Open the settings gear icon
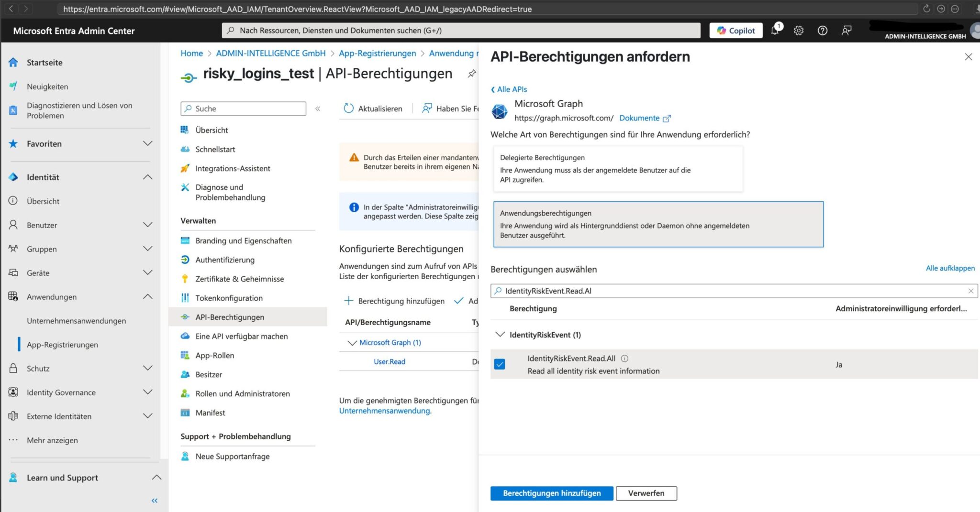980x512 pixels. [x=798, y=30]
